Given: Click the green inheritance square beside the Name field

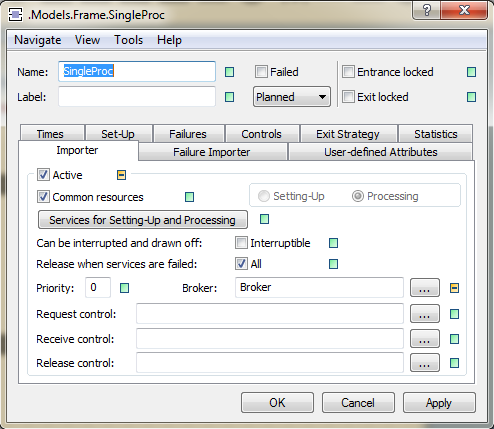Looking at the screenshot, I should click(x=229, y=72).
